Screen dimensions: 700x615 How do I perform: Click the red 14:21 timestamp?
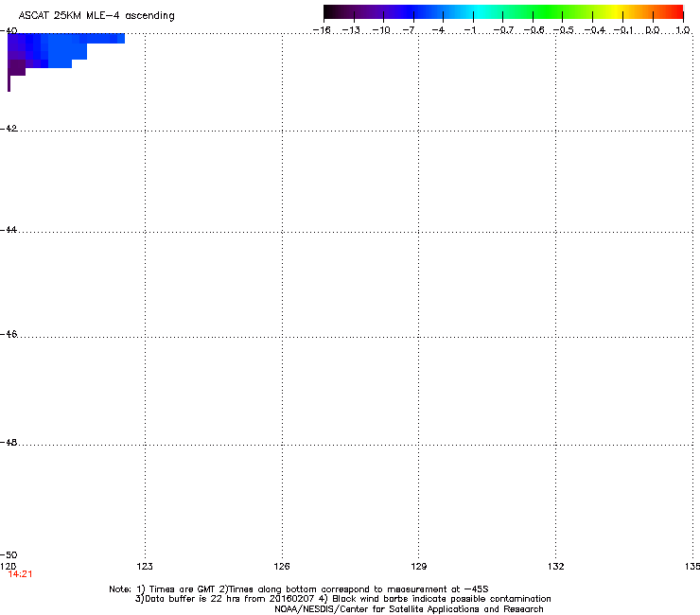point(20,574)
